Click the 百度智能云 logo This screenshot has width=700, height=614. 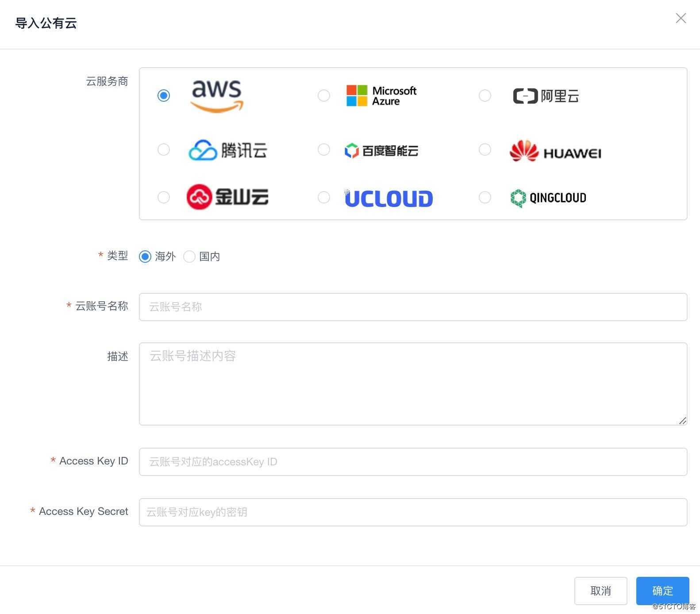point(381,150)
